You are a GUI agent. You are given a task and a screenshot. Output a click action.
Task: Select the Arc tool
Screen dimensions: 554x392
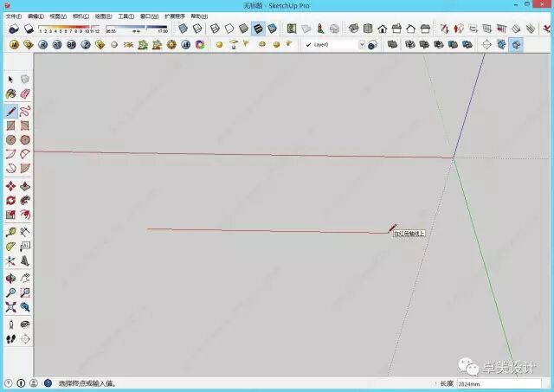(x=10, y=154)
